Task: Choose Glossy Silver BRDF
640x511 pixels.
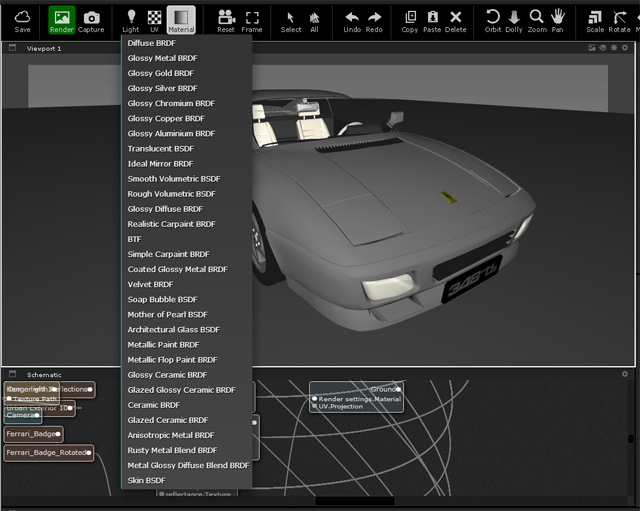Action: [187, 88]
